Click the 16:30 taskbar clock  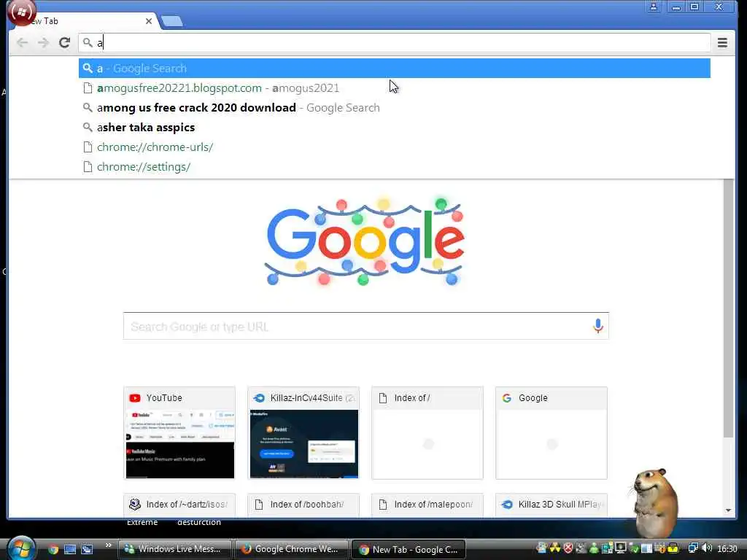727,549
